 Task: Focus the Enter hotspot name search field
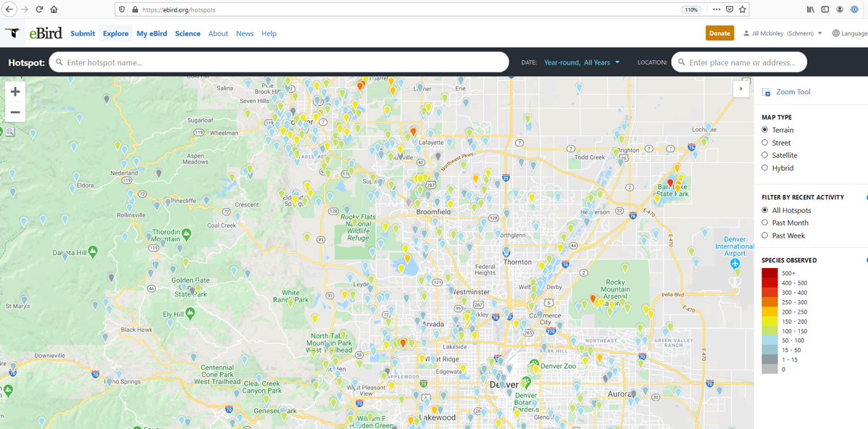pyautogui.click(x=279, y=62)
